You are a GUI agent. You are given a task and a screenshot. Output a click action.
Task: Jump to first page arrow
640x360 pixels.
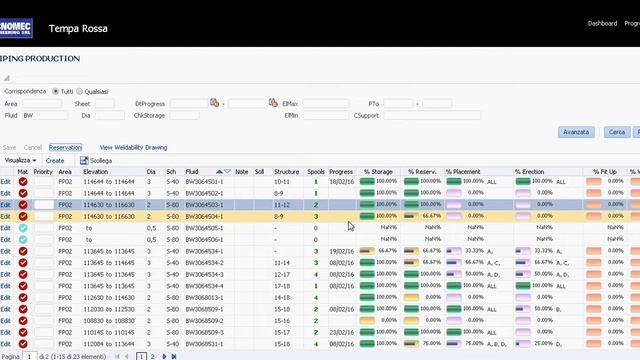click(117, 356)
